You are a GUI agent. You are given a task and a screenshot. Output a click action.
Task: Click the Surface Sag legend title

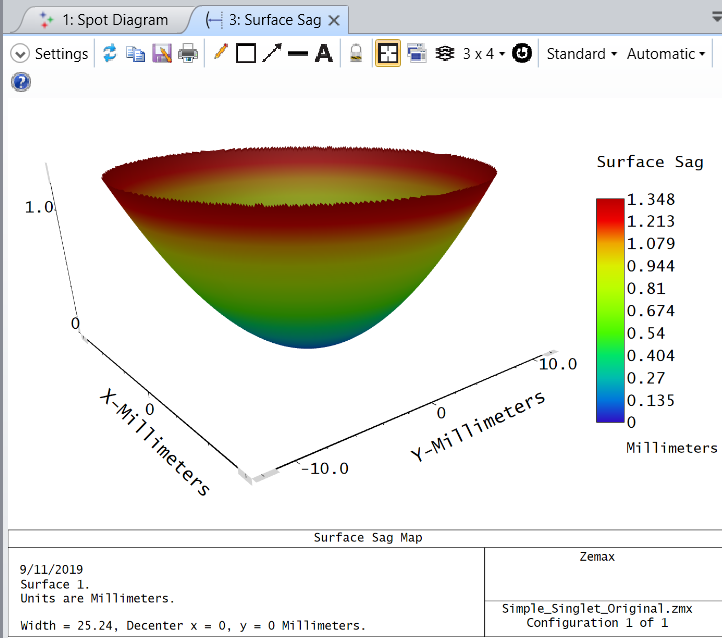tap(650, 162)
